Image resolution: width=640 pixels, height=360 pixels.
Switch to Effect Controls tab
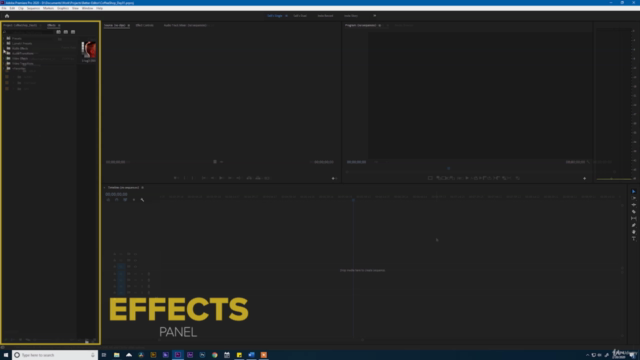click(x=144, y=25)
